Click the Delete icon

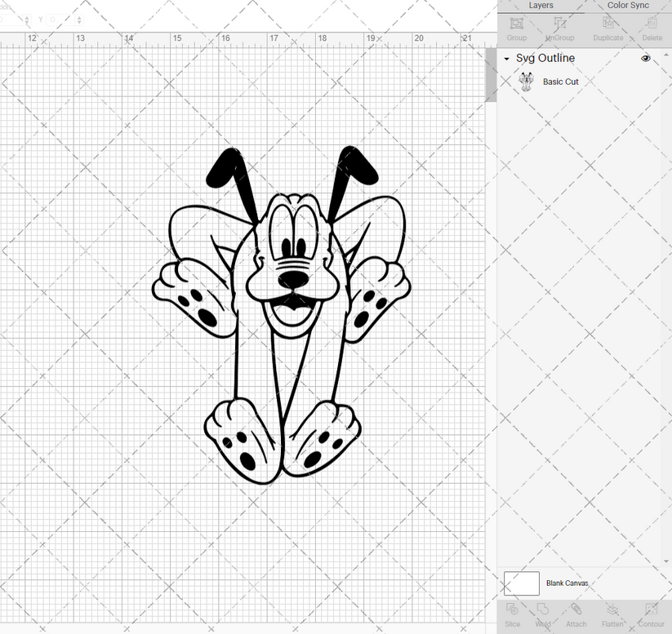pos(651,30)
